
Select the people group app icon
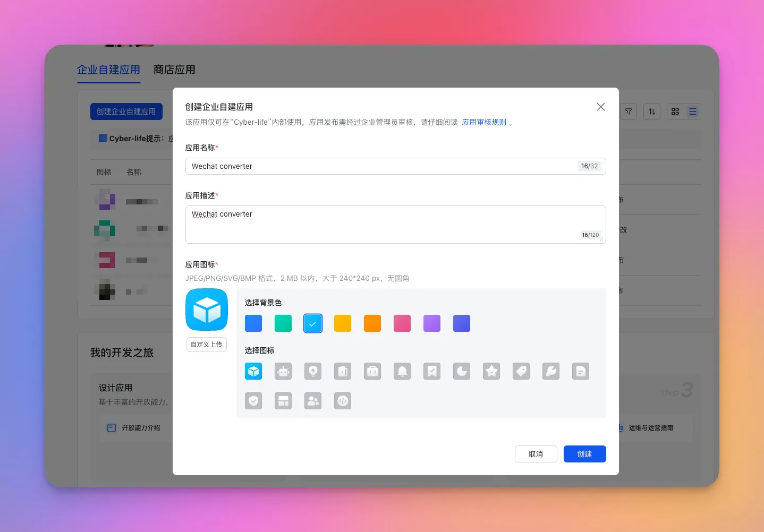pyautogui.click(x=313, y=401)
